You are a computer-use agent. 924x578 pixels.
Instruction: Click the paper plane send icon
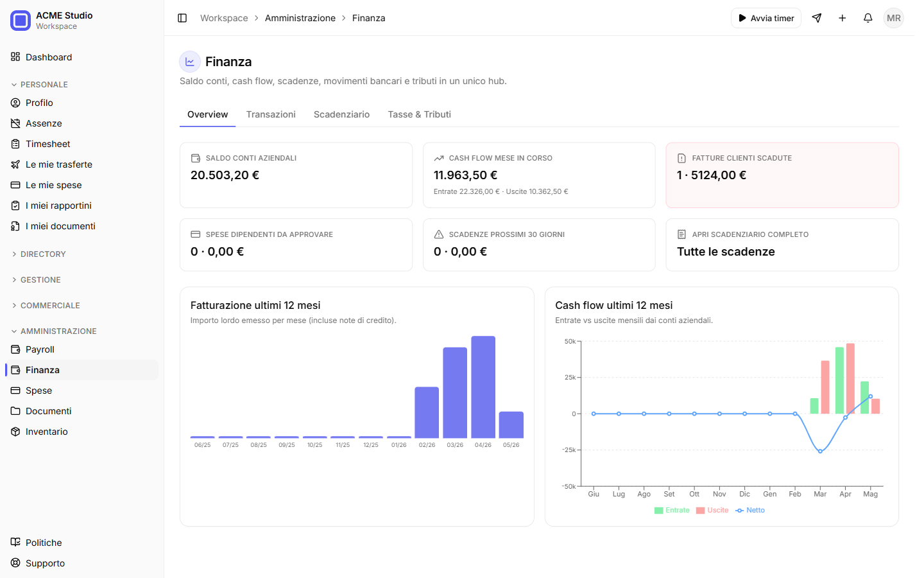pos(816,18)
